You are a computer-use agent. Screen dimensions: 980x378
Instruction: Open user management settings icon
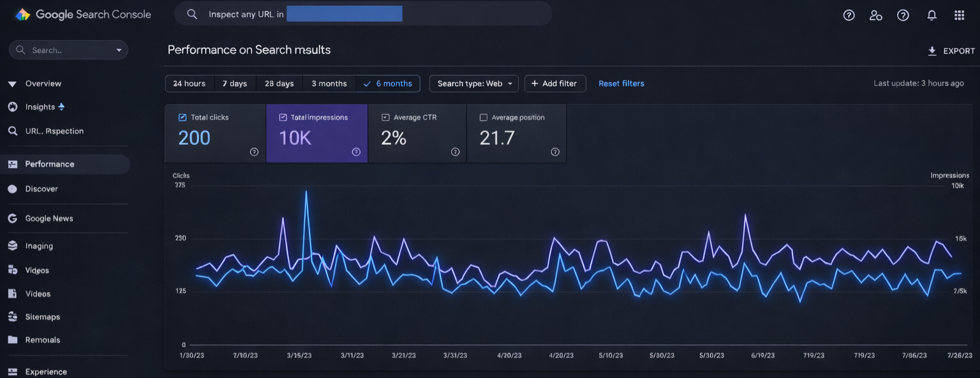pyautogui.click(x=876, y=15)
